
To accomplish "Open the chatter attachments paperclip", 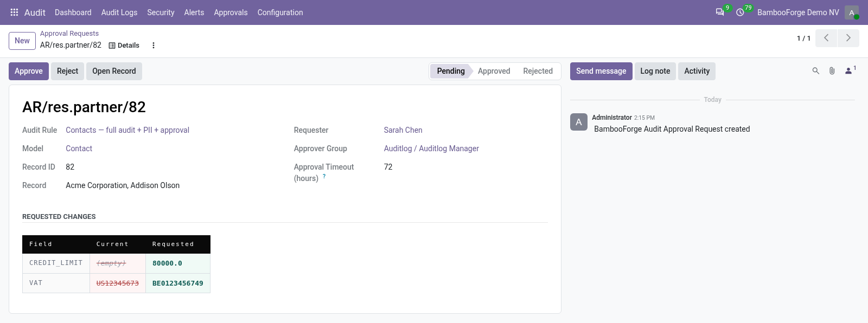I will pos(832,71).
